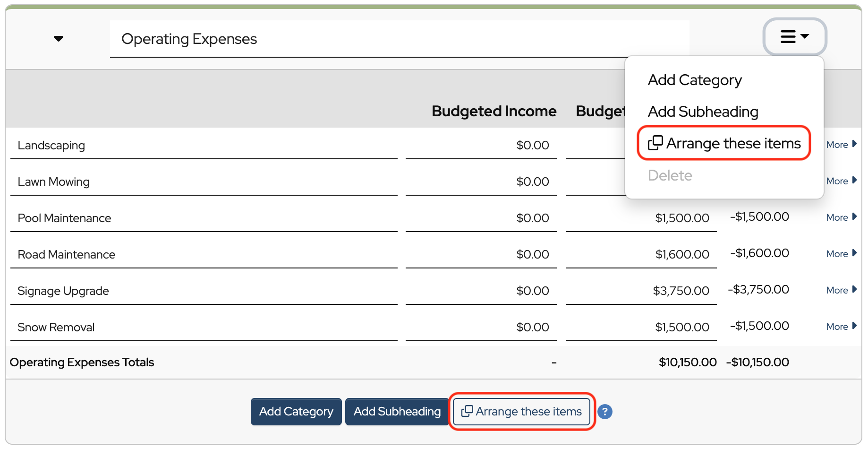Choose Add Subheading in the dropdown menu
The height and width of the screenshot is (449, 868).
tap(703, 112)
